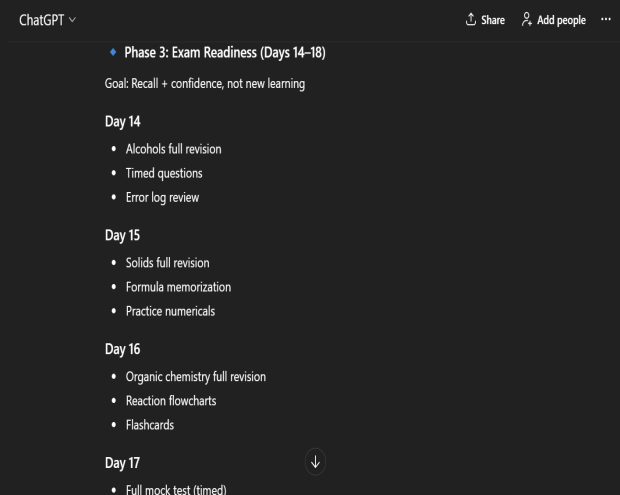Click the Day 15 heading

[123, 236]
